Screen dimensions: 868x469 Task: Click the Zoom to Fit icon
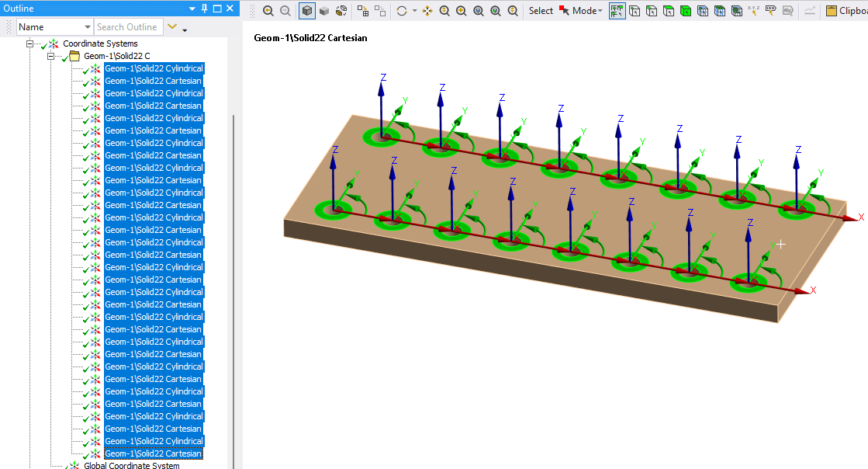(x=478, y=11)
